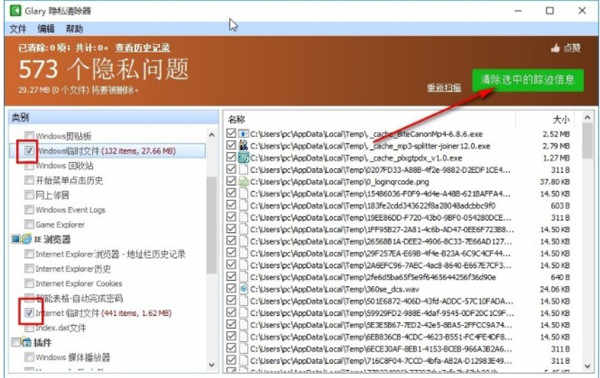Click the icon of _cache_pbgtpdx_v1.0.exe
This screenshot has height=378, width=600.
[x=243, y=158]
